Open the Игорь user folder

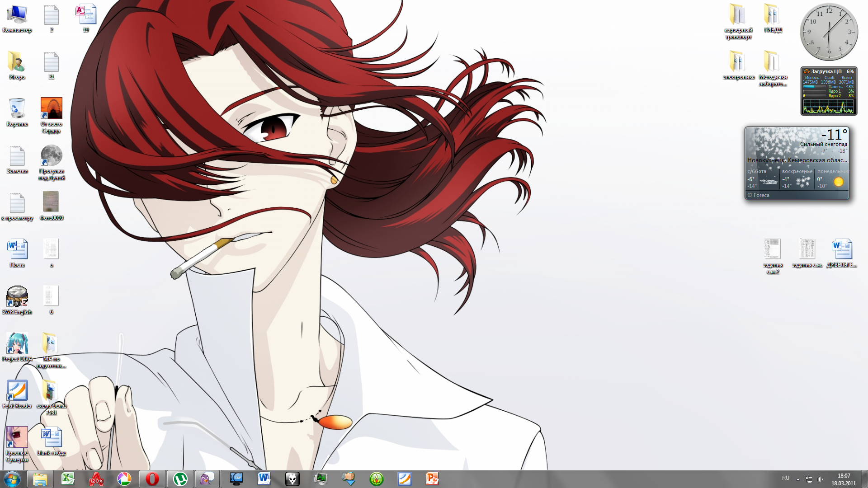click(x=17, y=66)
